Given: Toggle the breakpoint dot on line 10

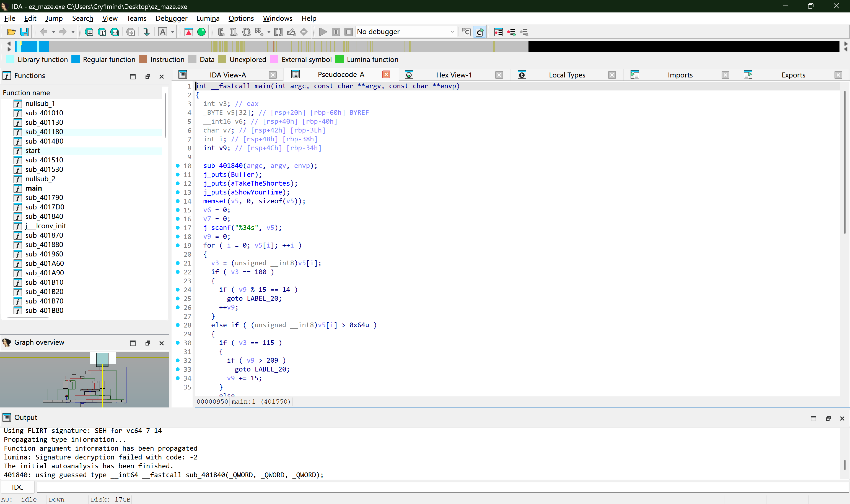Looking at the screenshot, I should 178,166.
